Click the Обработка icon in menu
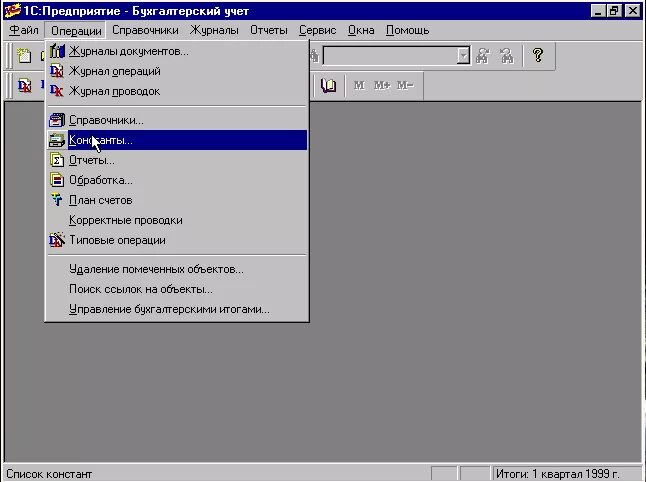 (57, 180)
